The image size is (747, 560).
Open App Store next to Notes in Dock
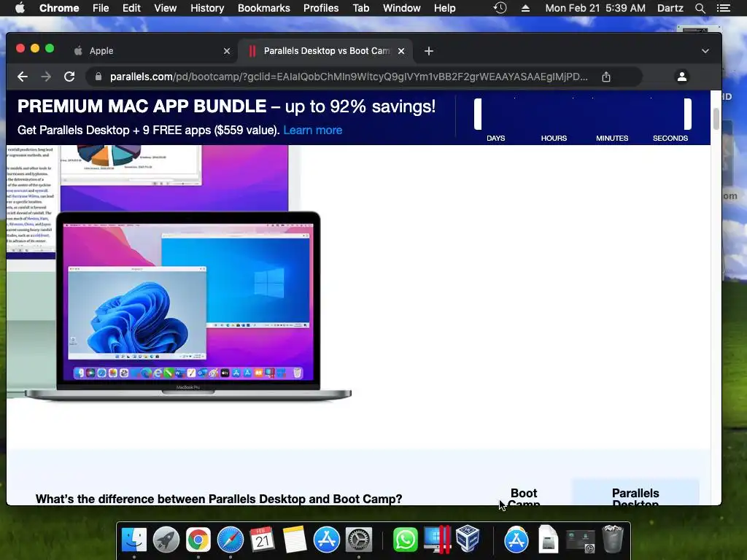click(x=326, y=540)
